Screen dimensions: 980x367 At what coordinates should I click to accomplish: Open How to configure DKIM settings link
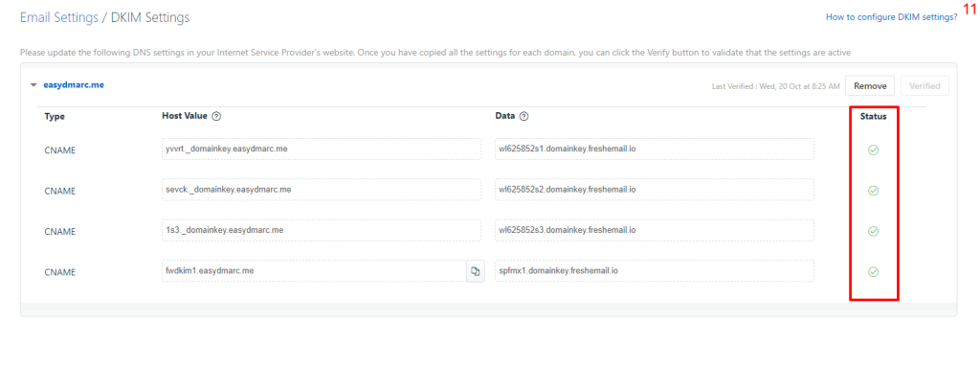891,17
